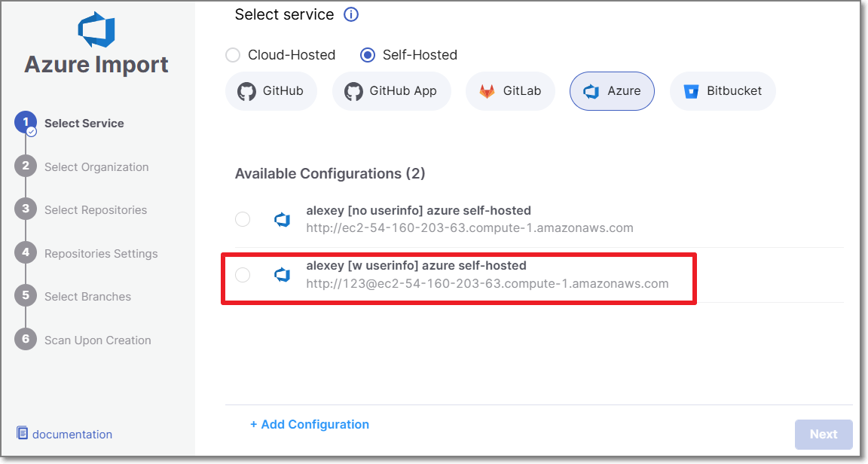
Task: Click Azure icon of w userinfo configuration
Action: 283,275
